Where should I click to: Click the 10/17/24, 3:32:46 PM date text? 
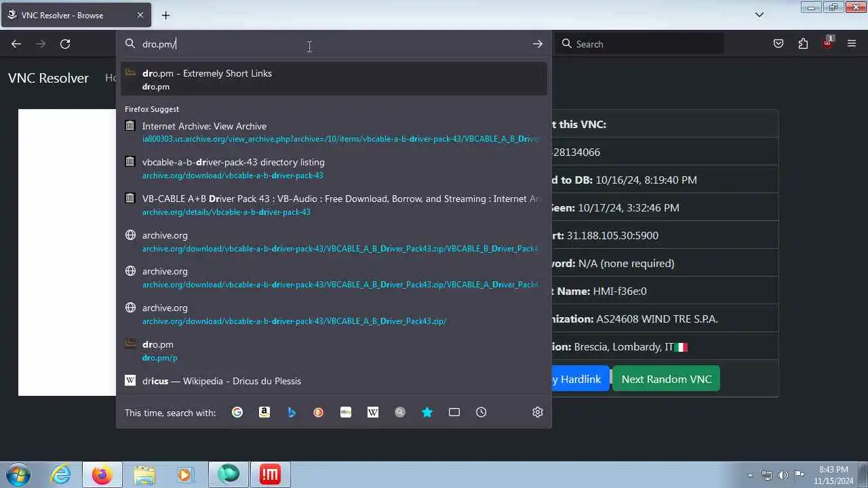(629, 207)
